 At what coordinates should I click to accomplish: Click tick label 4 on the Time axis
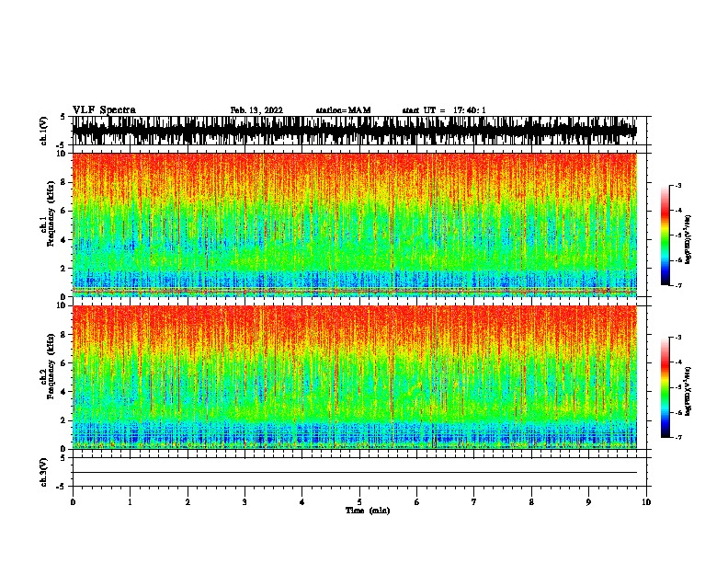302,502
